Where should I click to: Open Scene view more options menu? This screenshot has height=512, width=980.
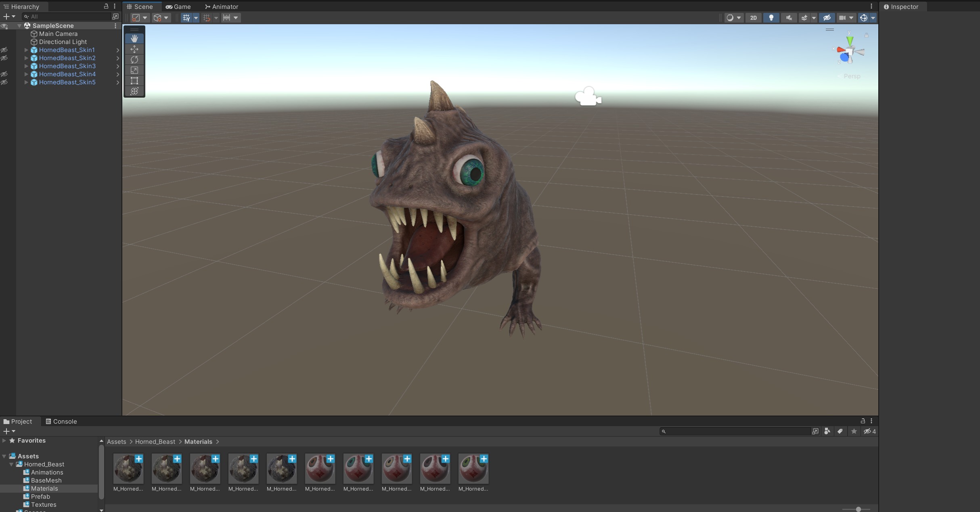(871, 6)
